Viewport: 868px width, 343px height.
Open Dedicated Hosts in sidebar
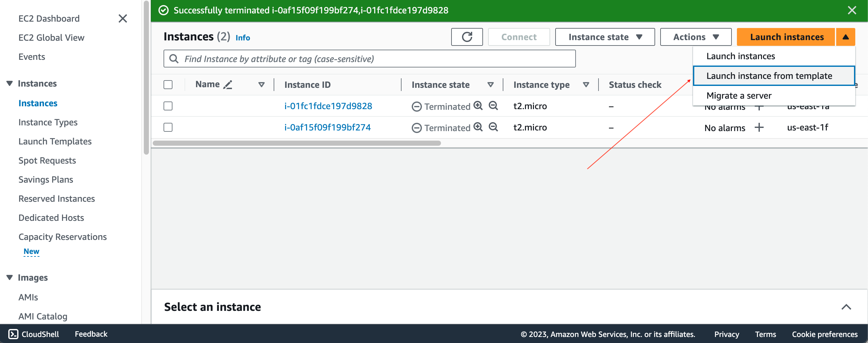tap(51, 218)
